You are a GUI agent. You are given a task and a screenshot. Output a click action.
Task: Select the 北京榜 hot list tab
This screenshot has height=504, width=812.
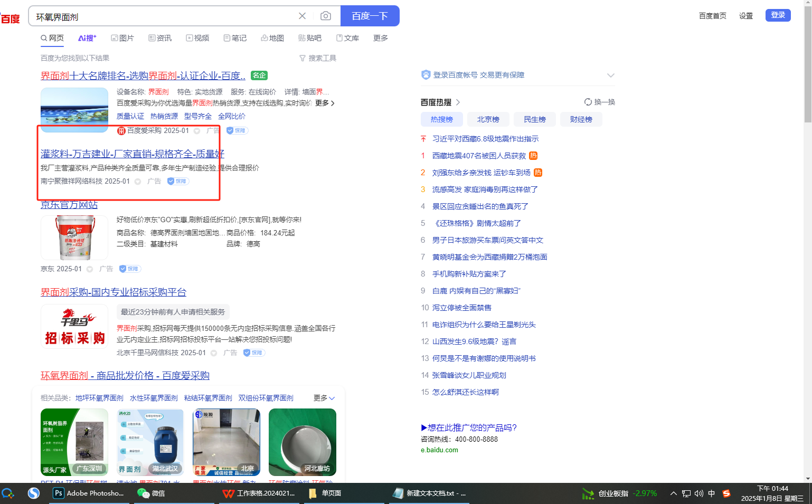(x=488, y=119)
